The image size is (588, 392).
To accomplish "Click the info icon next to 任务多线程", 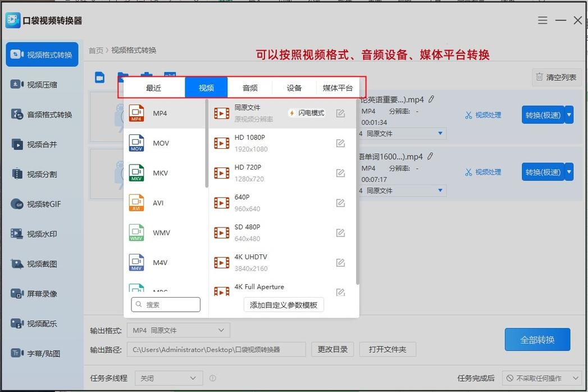I will (x=213, y=378).
